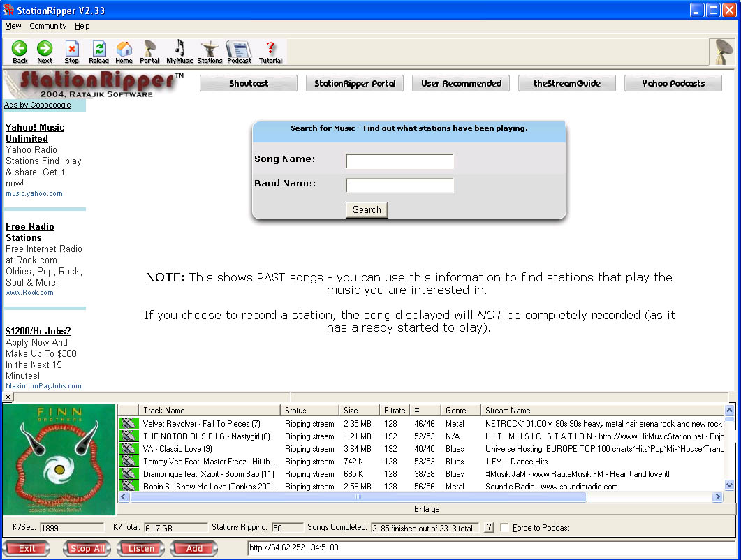741x560 pixels.
Task: Sort by the Bitrate column header
Action: [395, 410]
